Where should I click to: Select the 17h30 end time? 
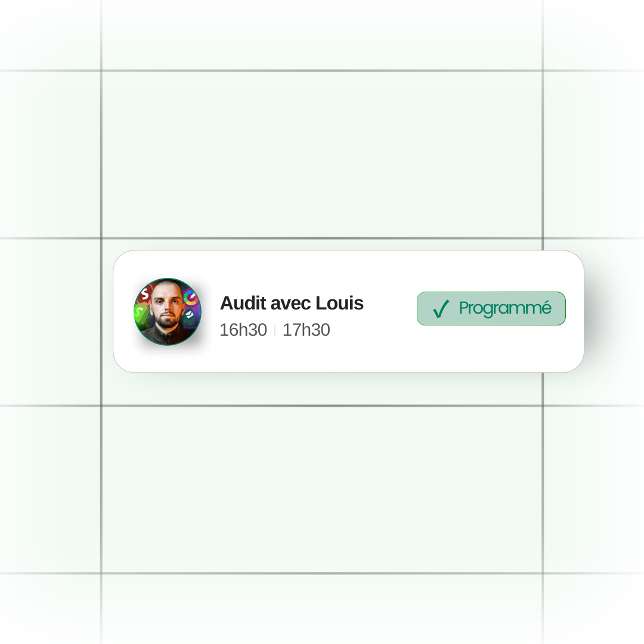306,330
